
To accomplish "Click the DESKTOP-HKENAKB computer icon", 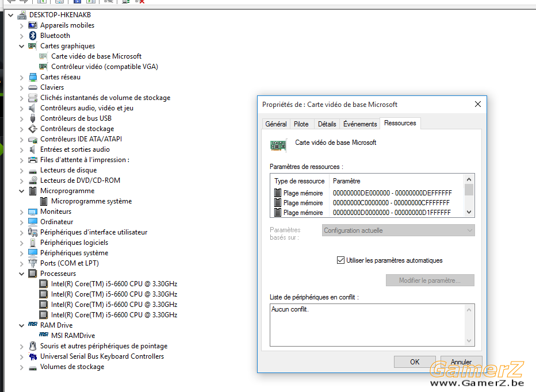I will [x=22, y=15].
